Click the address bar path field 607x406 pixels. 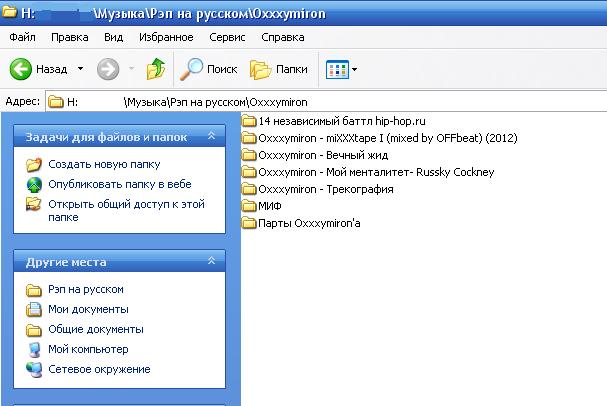tap(326, 102)
